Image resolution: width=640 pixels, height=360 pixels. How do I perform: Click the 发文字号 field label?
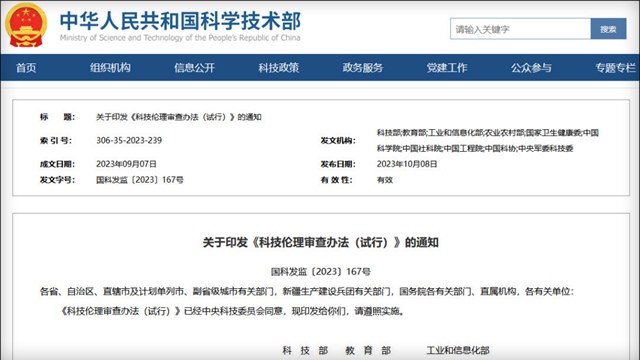click(57, 180)
